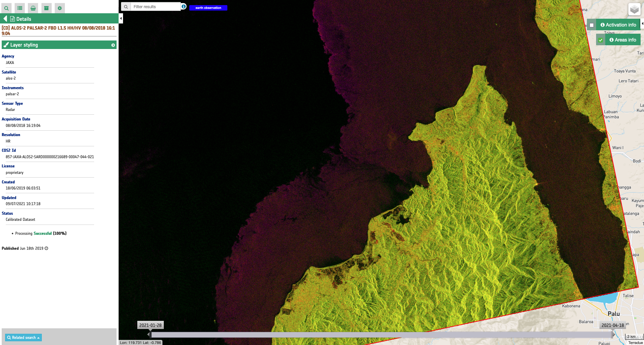Image resolution: width=644 pixels, height=345 pixels.
Task: Click the map layers switcher icon
Action: point(634,10)
